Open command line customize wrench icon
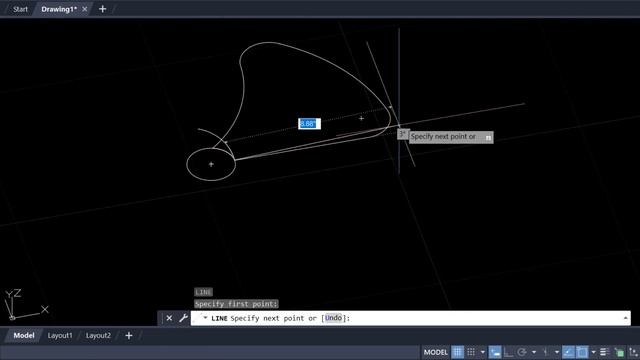This screenshot has width=640, height=360. 183,318
